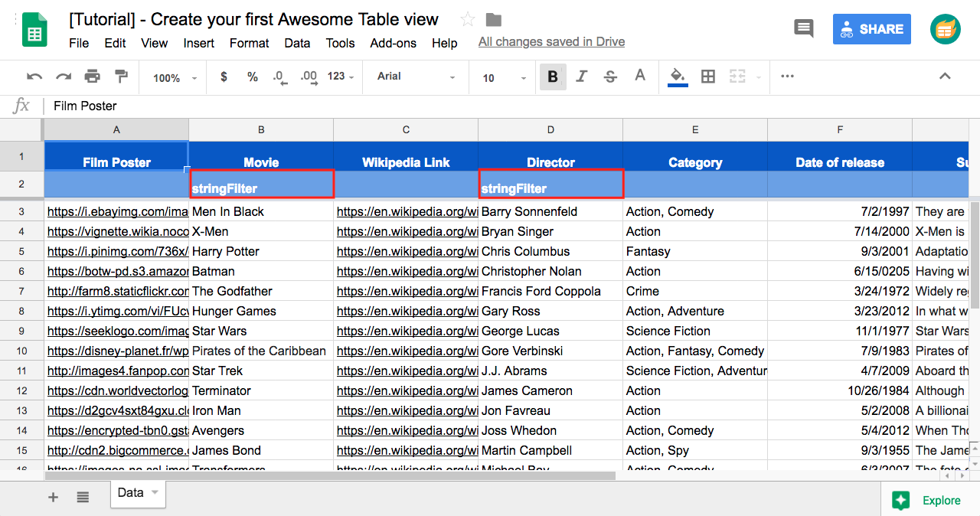Open Google Sheets home icon
Viewport: 980px width, 516px height.
point(35,29)
